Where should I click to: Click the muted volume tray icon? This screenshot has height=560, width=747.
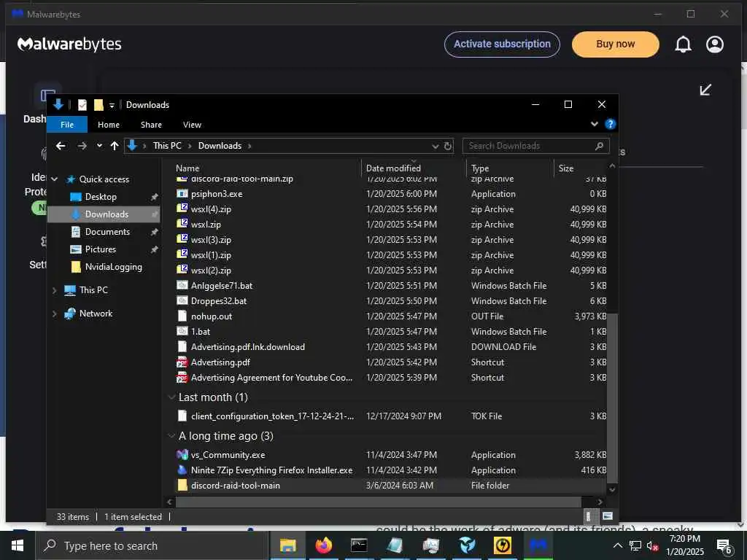(x=652, y=545)
